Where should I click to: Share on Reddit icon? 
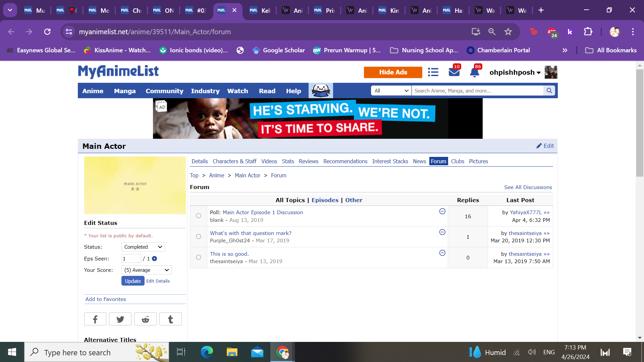click(x=145, y=319)
